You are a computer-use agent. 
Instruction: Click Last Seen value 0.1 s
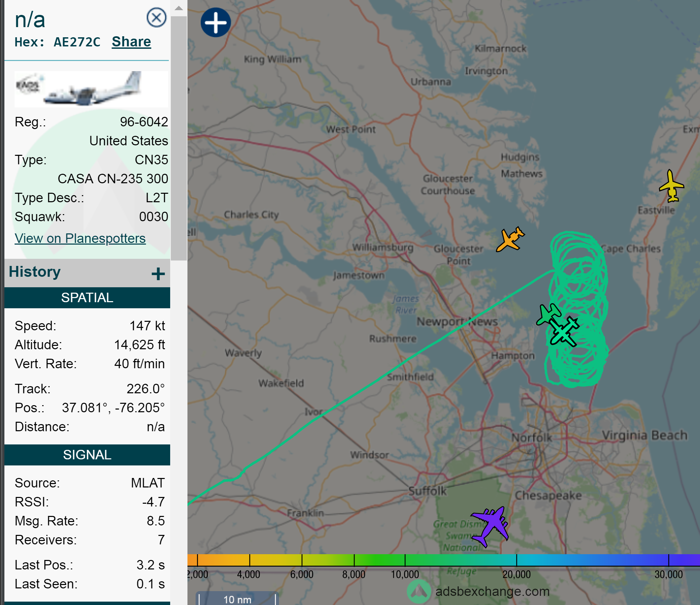(151, 584)
